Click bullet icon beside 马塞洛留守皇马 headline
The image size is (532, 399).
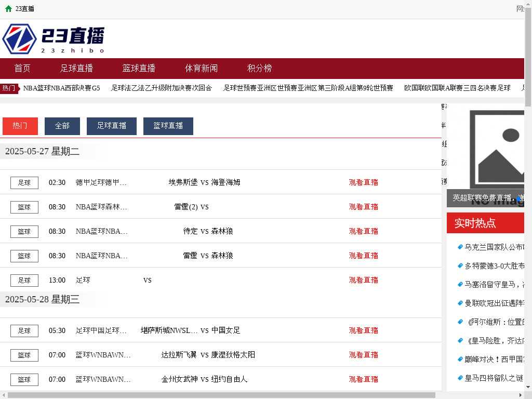click(x=460, y=284)
